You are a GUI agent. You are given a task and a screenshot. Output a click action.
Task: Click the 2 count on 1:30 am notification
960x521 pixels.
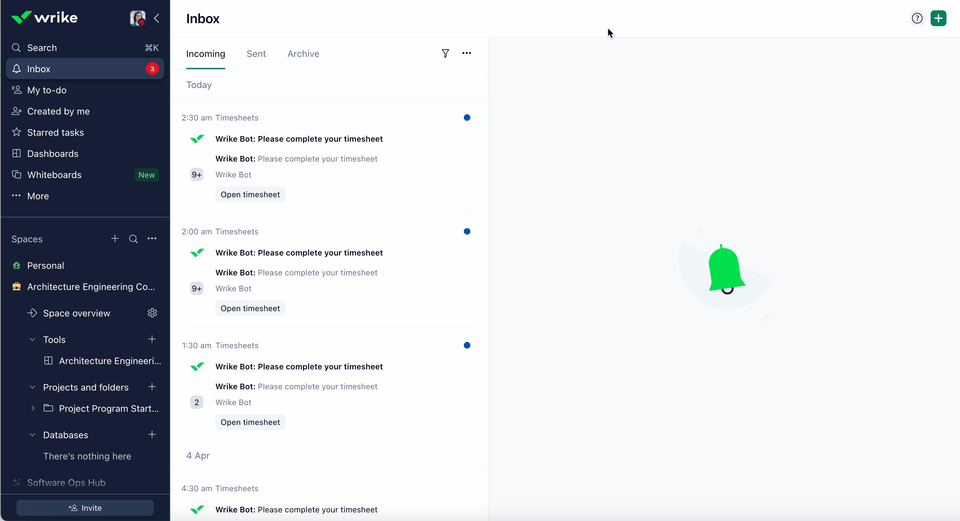pos(197,402)
